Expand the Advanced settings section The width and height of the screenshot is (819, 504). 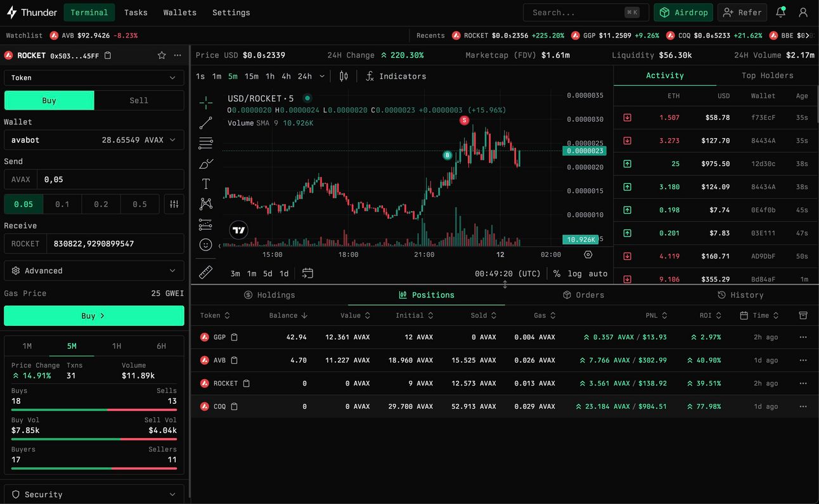[x=94, y=271]
